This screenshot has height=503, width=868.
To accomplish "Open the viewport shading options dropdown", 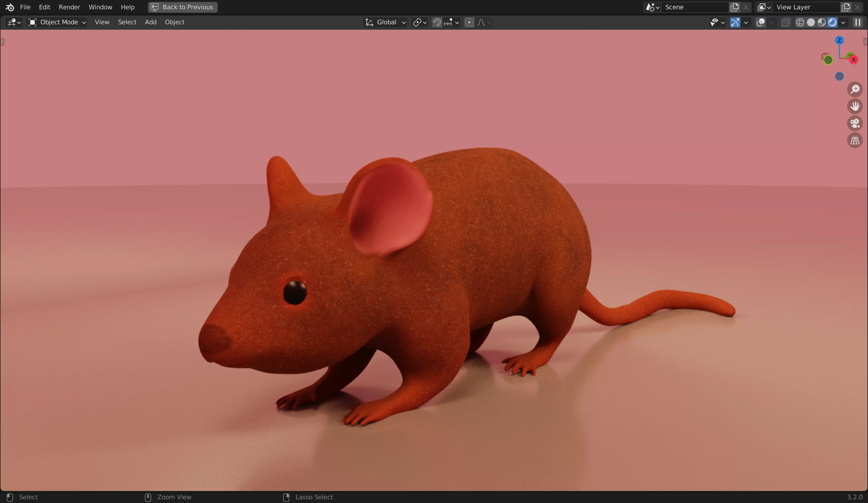I will (843, 22).
